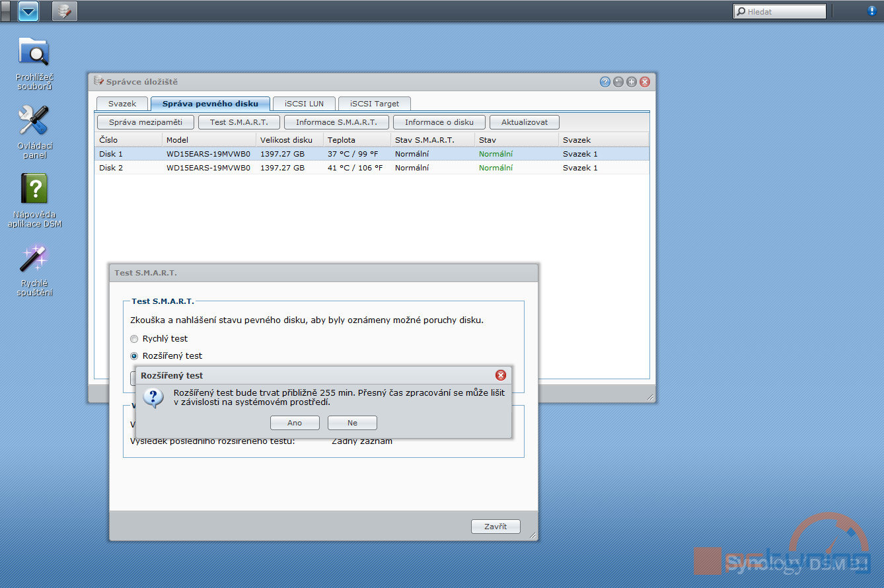
Task: Select the Správa pevného disku tab
Action: [210, 104]
